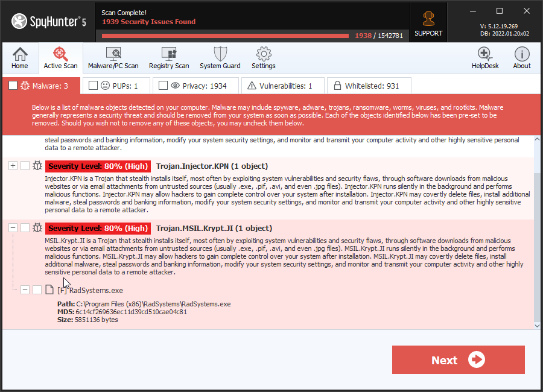This screenshot has height=392, width=543.
Task: Click the padlock icon in the Whitelisted tab
Action: tap(337, 85)
